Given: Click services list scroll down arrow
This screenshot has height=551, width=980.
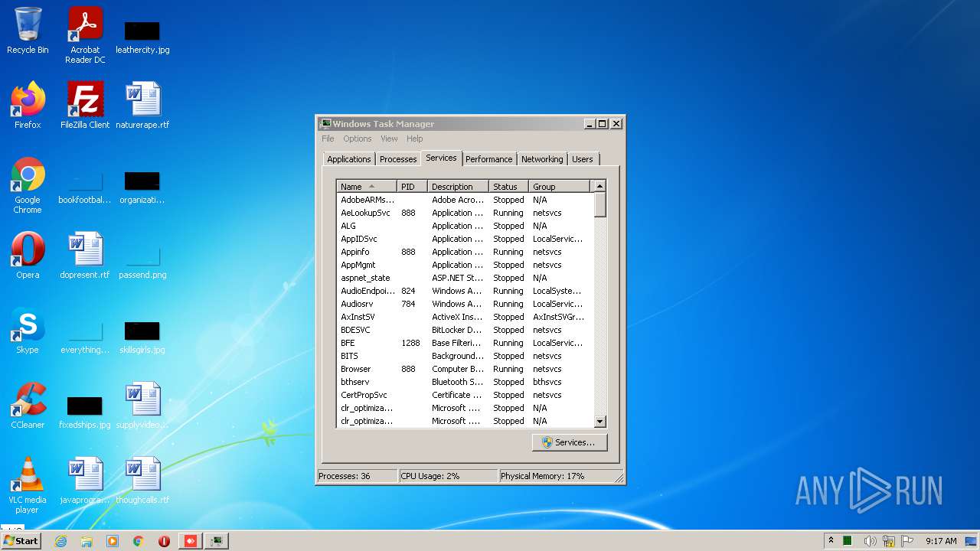Looking at the screenshot, I should [599, 422].
